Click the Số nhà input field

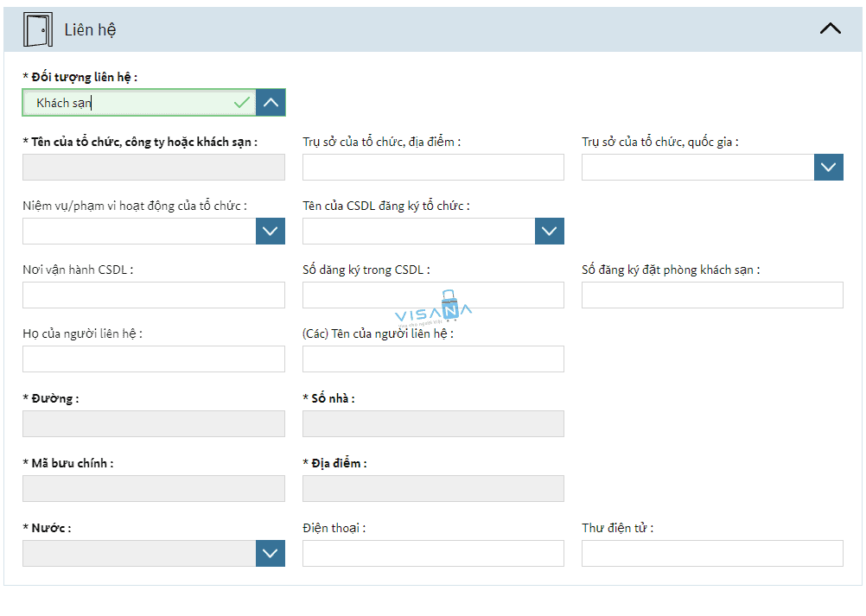[x=433, y=424]
